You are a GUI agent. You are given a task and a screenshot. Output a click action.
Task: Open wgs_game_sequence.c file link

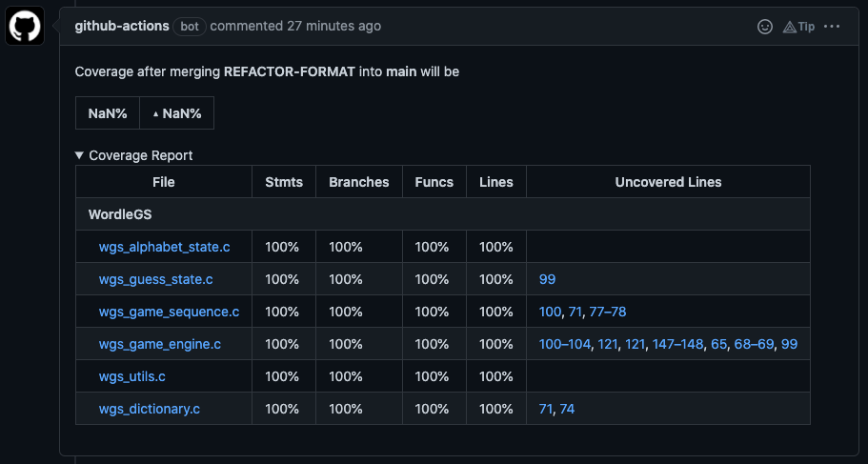pyautogui.click(x=169, y=312)
